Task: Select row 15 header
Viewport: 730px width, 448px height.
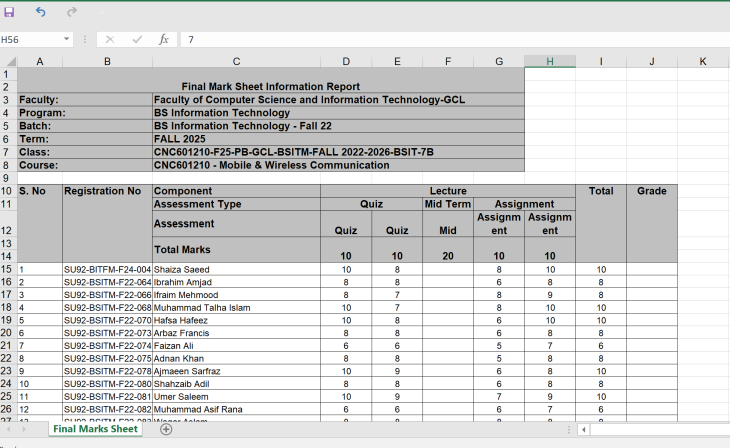Action: click(8, 269)
